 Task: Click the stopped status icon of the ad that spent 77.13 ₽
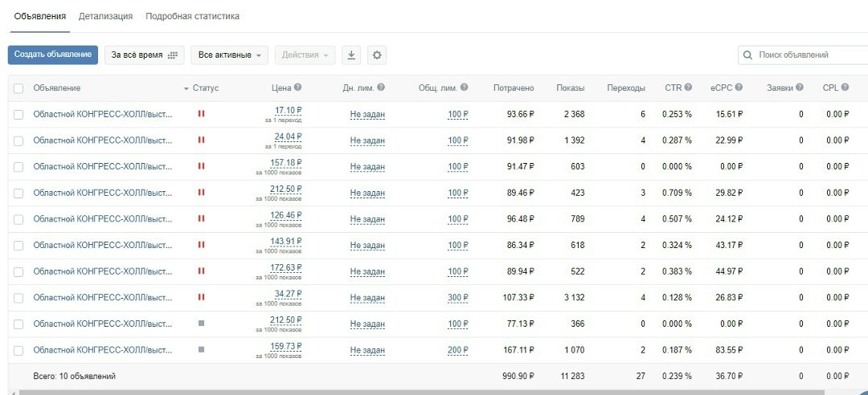tap(201, 323)
